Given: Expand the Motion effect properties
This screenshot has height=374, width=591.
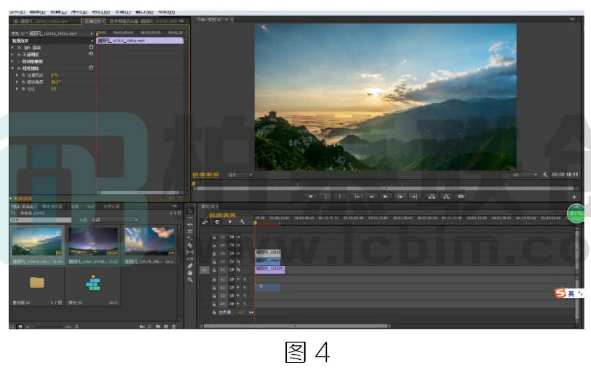Looking at the screenshot, I should (13, 48).
